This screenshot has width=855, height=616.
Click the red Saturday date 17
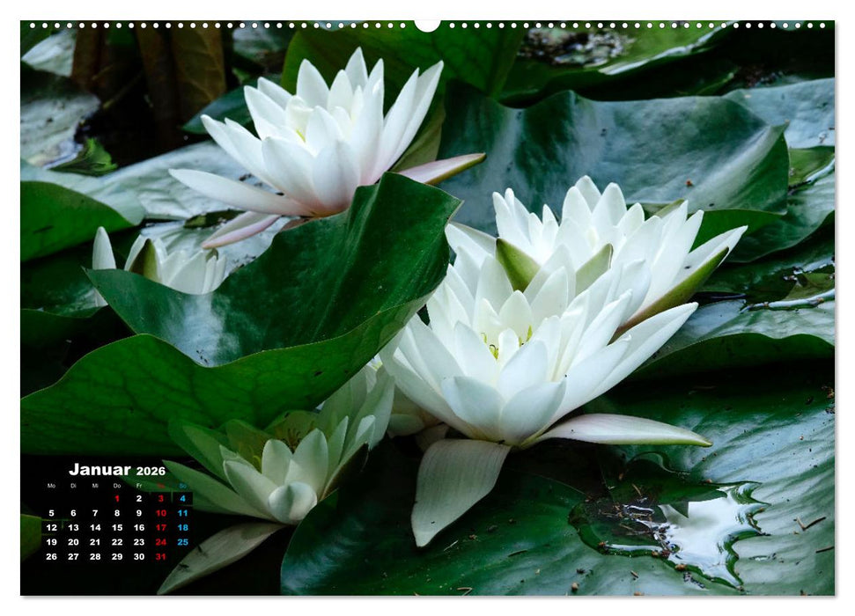[161, 527]
